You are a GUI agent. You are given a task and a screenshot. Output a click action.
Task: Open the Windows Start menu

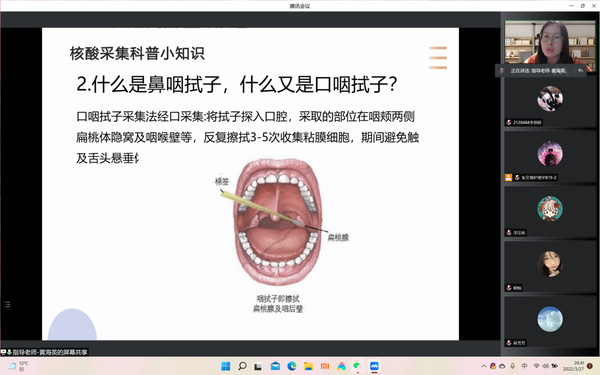[226, 366]
